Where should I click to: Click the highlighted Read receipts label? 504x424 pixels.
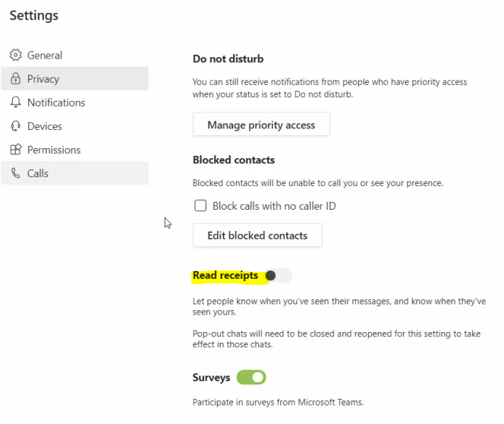pos(225,276)
